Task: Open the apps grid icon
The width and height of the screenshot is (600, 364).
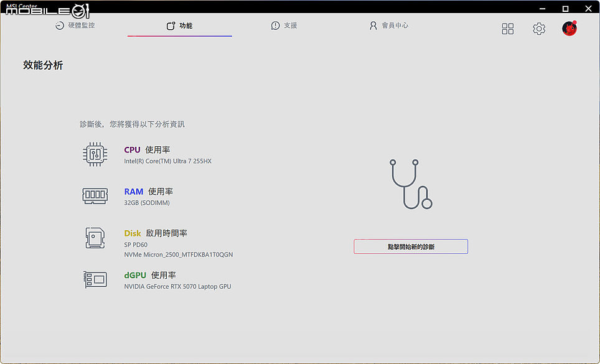Action: pyautogui.click(x=508, y=29)
